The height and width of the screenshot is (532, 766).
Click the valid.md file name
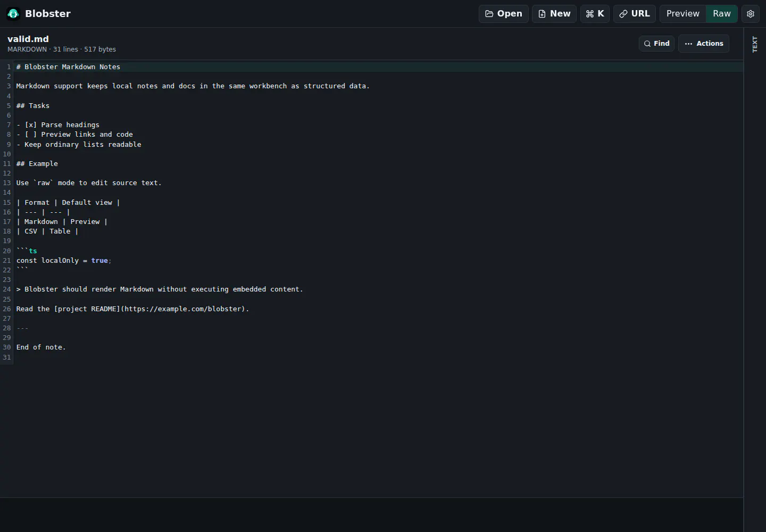tap(28, 39)
